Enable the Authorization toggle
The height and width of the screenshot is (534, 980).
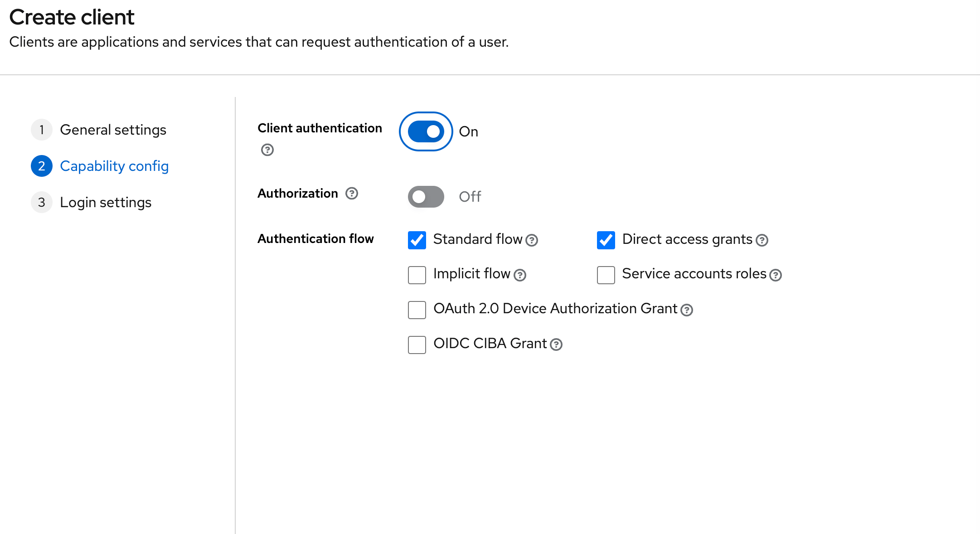[x=426, y=197]
